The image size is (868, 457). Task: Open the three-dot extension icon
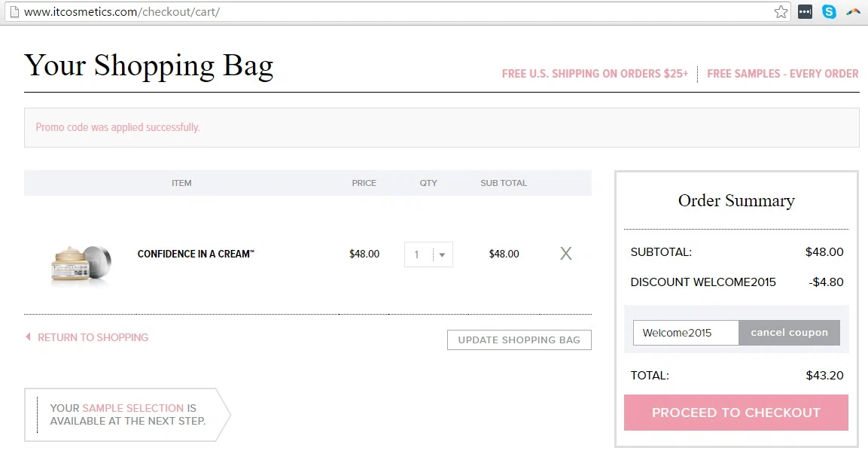pyautogui.click(x=805, y=11)
